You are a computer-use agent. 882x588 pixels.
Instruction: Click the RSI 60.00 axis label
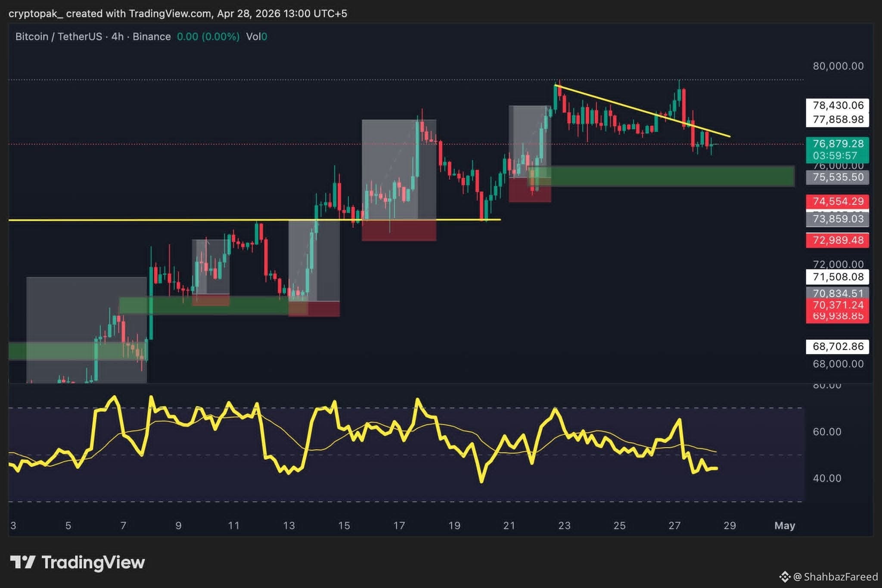click(x=827, y=432)
